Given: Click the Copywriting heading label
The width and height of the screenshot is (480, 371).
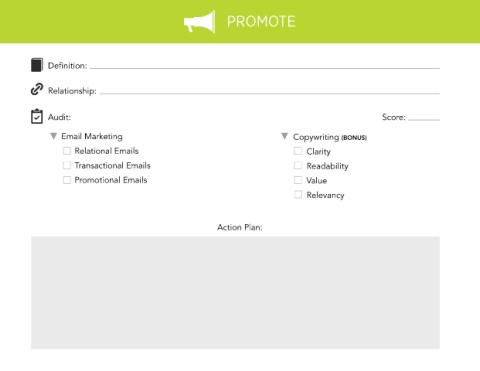Looking at the screenshot, I should 316,137.
